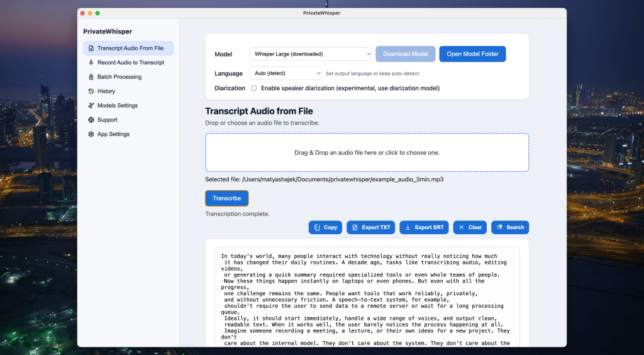Click the drag and drop audio file area
The height and width of the screenshot is (355, 644).
(367, 152)
